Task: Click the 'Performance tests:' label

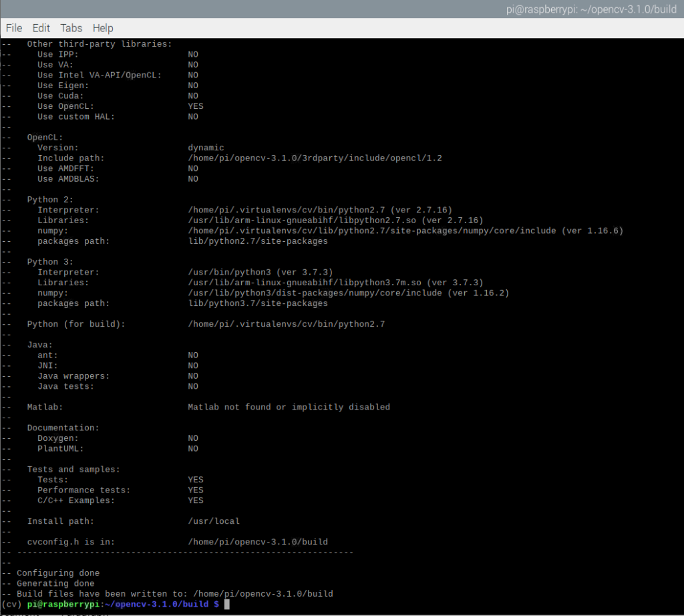Action: (x=83, y=490)
